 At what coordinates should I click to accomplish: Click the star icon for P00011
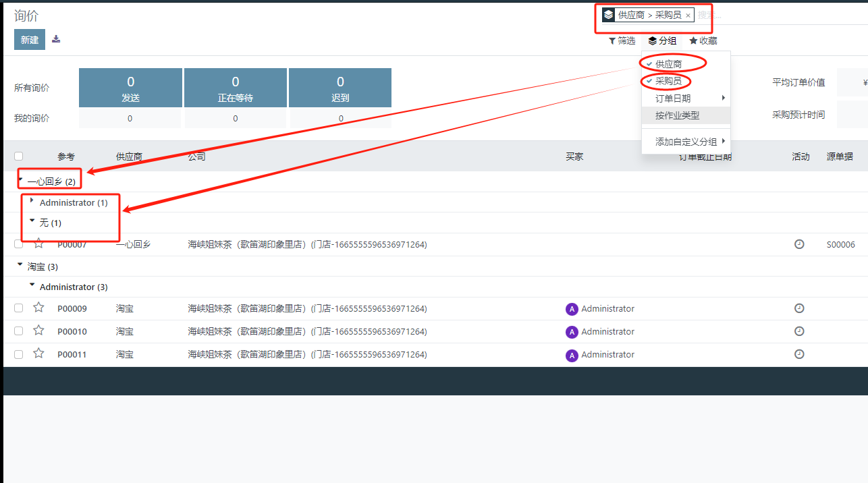tap(38, 353)
